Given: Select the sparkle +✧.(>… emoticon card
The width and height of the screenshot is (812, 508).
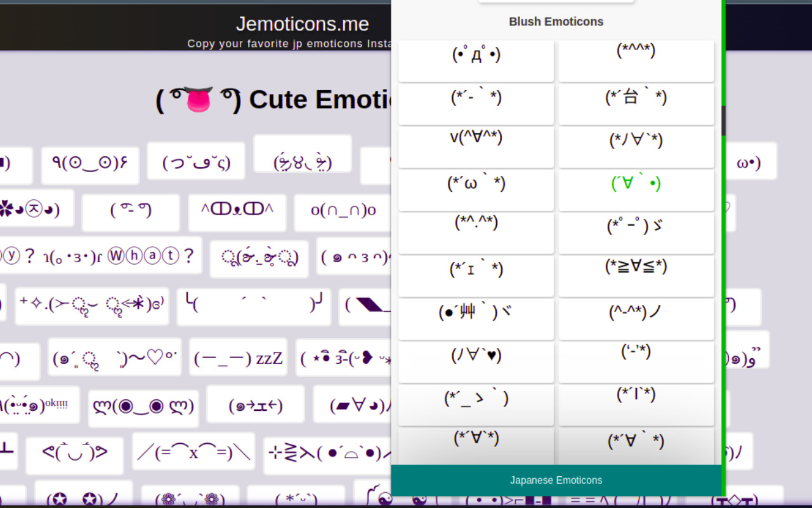Looking at the screenshot, I should 92,306.
